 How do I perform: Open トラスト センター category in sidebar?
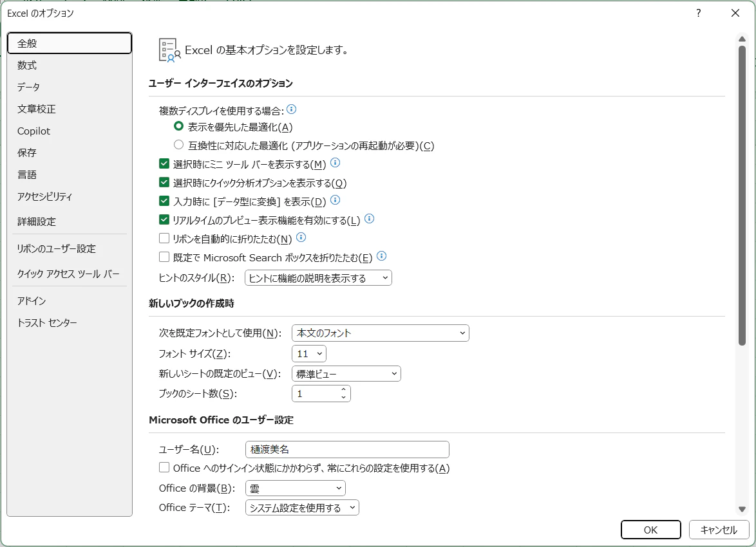point(70,322)
